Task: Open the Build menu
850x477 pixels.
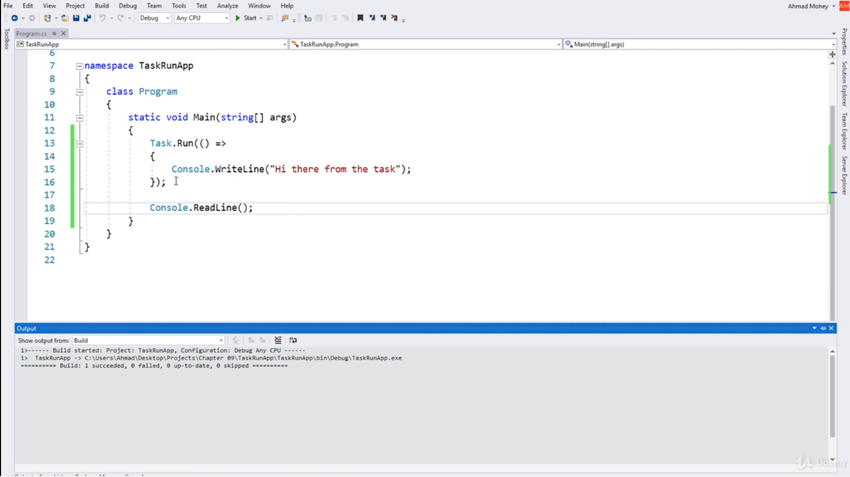Action: coord(102,5)
